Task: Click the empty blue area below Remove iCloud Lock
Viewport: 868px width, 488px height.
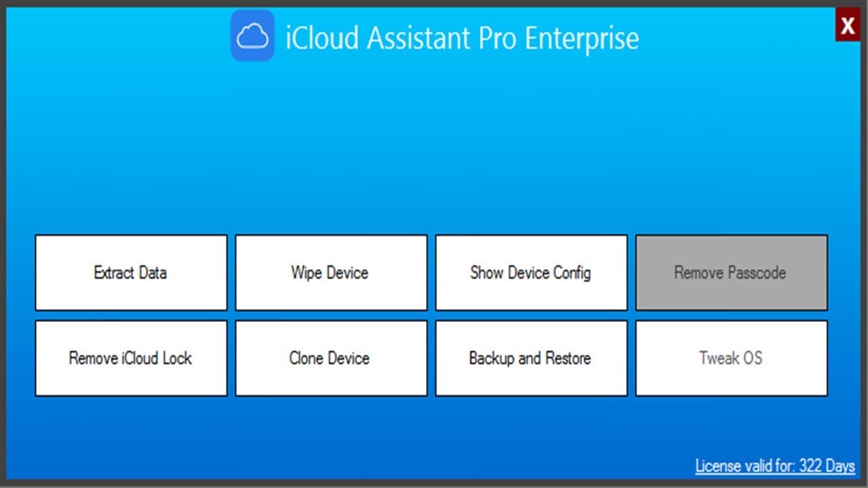Action: click(131, 434)
